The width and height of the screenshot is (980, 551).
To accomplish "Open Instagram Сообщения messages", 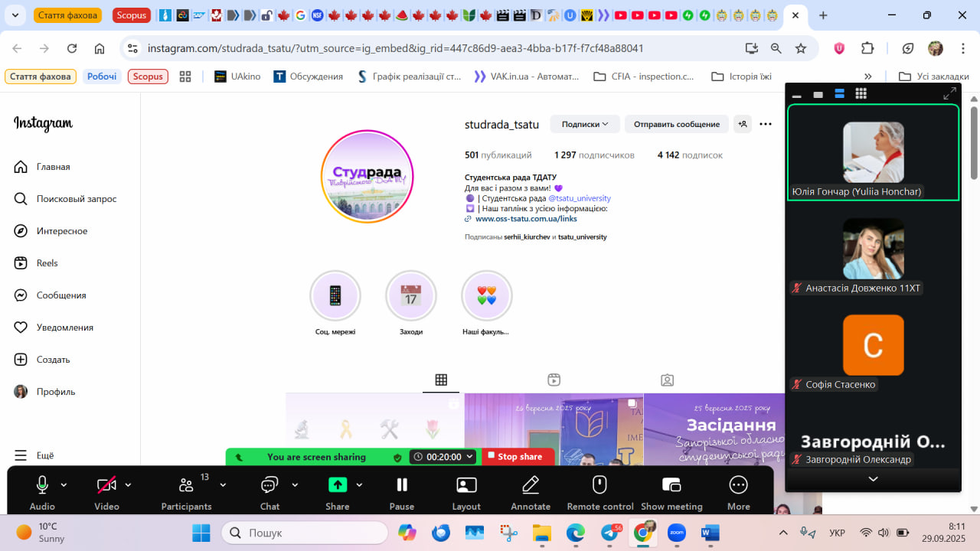I will point(50,295).
